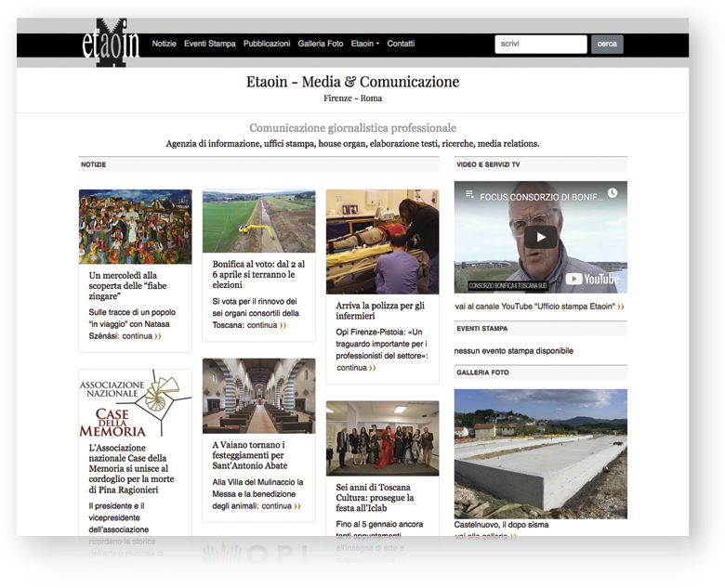Click the 'Agenzia di informazione, uffici stampa' tagline

[353, 144]
